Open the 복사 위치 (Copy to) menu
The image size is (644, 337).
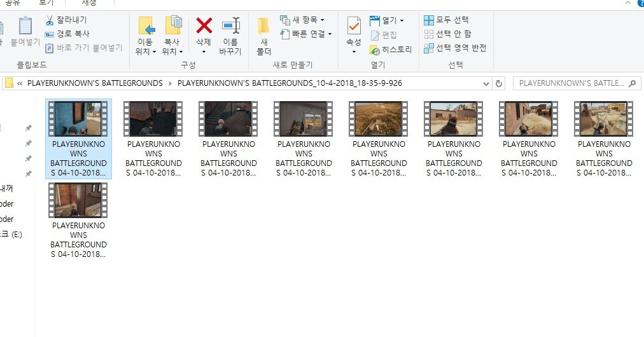pyautogui.click(x=172, y=36)
